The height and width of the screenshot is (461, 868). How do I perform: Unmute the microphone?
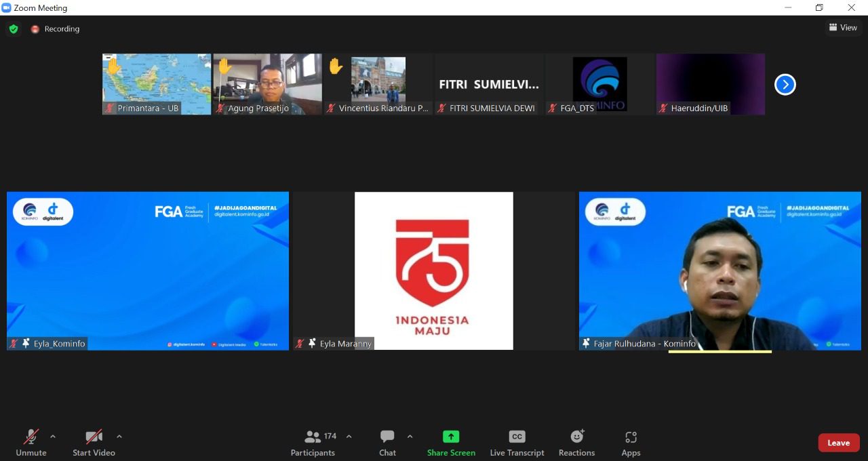[31, 443]
